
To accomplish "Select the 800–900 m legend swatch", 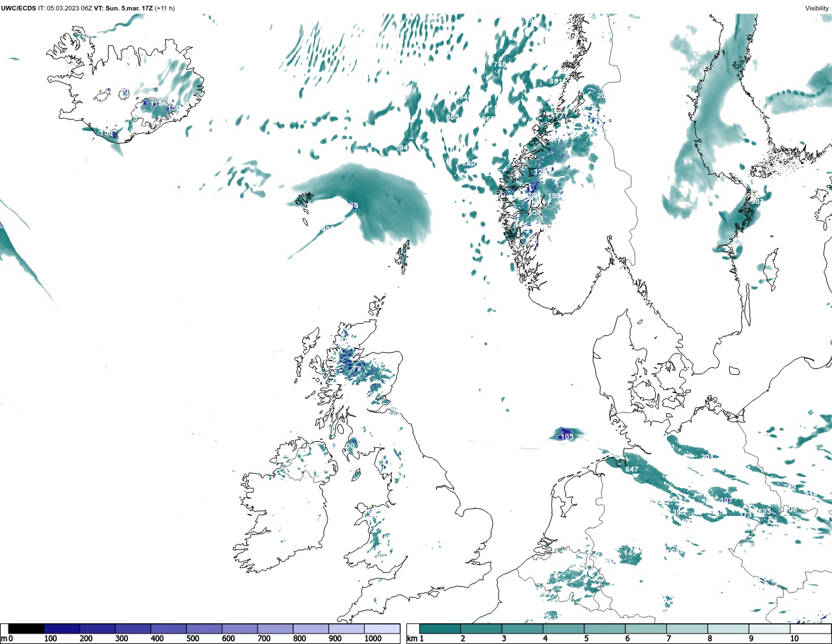I will [311, 629].
